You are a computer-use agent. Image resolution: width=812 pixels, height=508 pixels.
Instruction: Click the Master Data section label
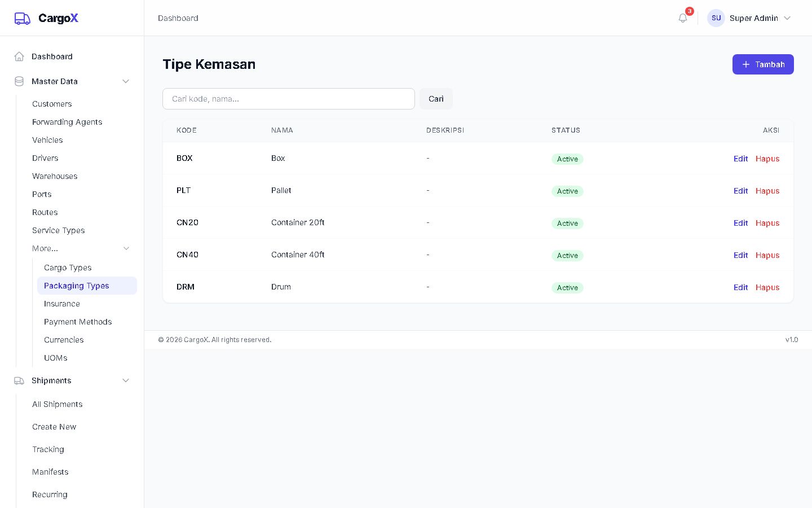pyautogui.click(x=55, y=81)
